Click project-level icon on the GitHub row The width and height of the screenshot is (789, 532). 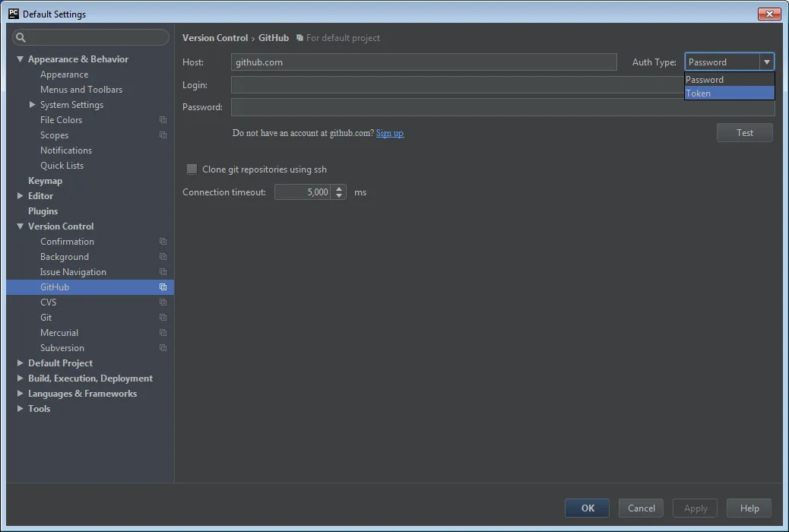(163, 287)
